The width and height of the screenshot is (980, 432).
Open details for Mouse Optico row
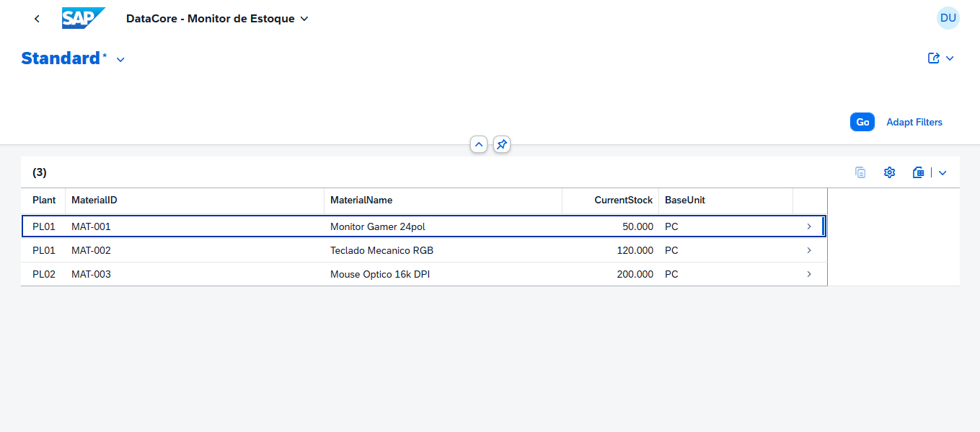pos(809,274)
